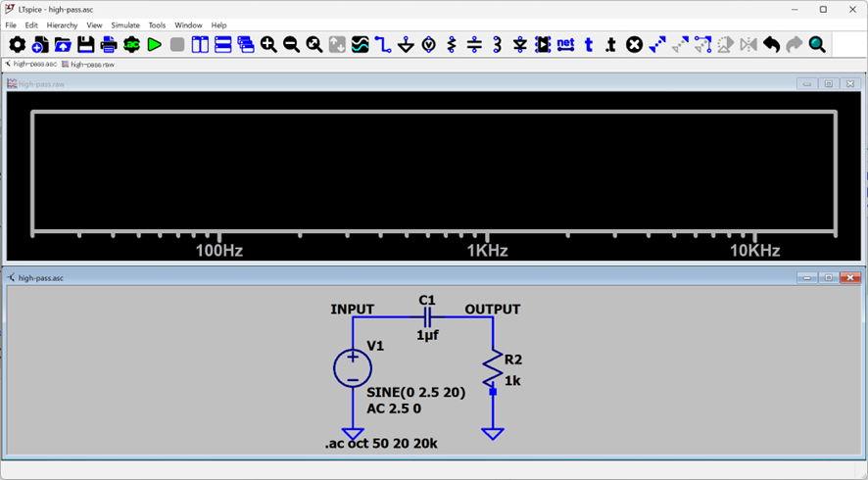Select the Resistor component tool
The height and width of the screenshot is (480, 868).
(x=452, y=45)
